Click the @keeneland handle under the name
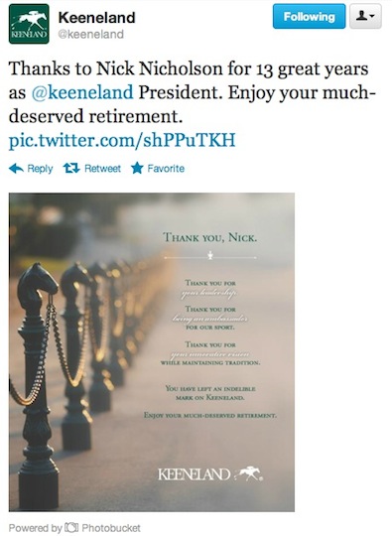The image size is (392, 536). coord(91,34)
